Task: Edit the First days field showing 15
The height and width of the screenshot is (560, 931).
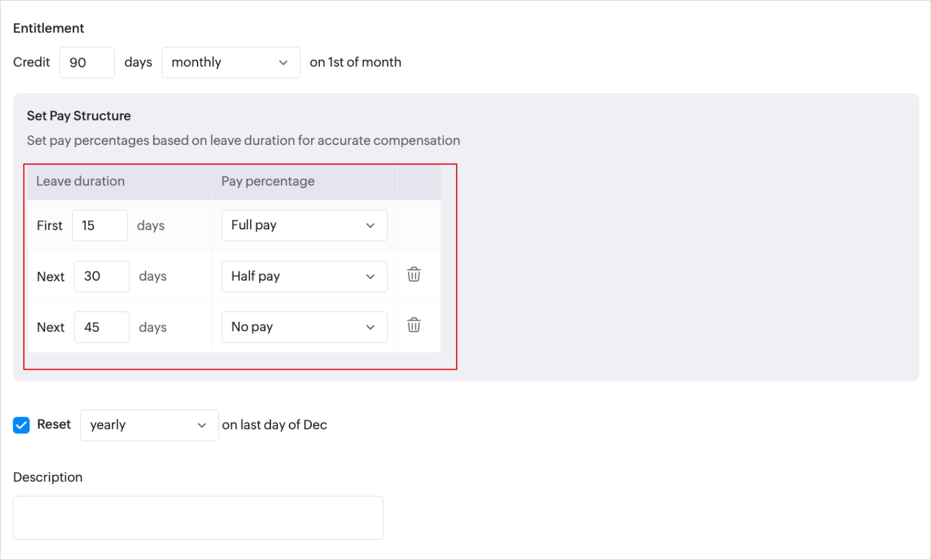Action: coord(100,225)
